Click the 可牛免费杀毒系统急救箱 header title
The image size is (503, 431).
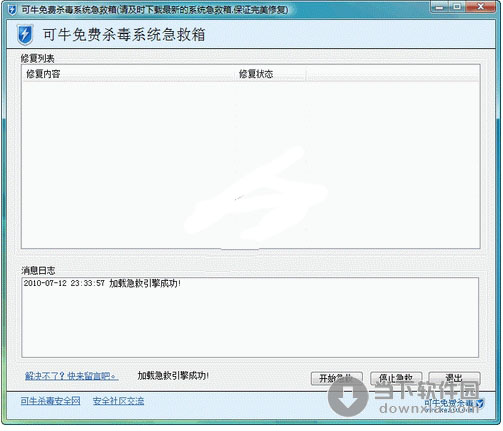[124, 35]
